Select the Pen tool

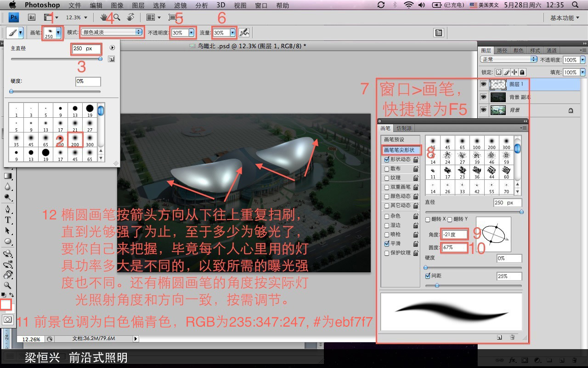[x=8, y=210]
